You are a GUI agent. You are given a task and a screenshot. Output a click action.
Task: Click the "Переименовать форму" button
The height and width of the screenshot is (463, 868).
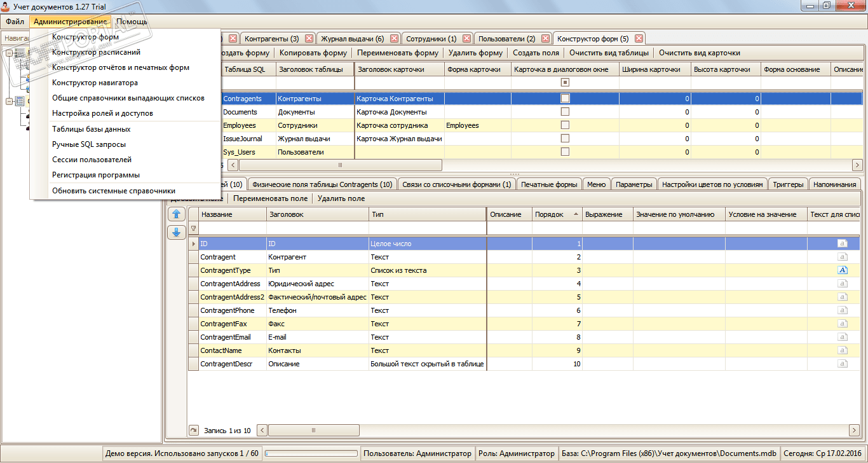(x=398, y=53)
